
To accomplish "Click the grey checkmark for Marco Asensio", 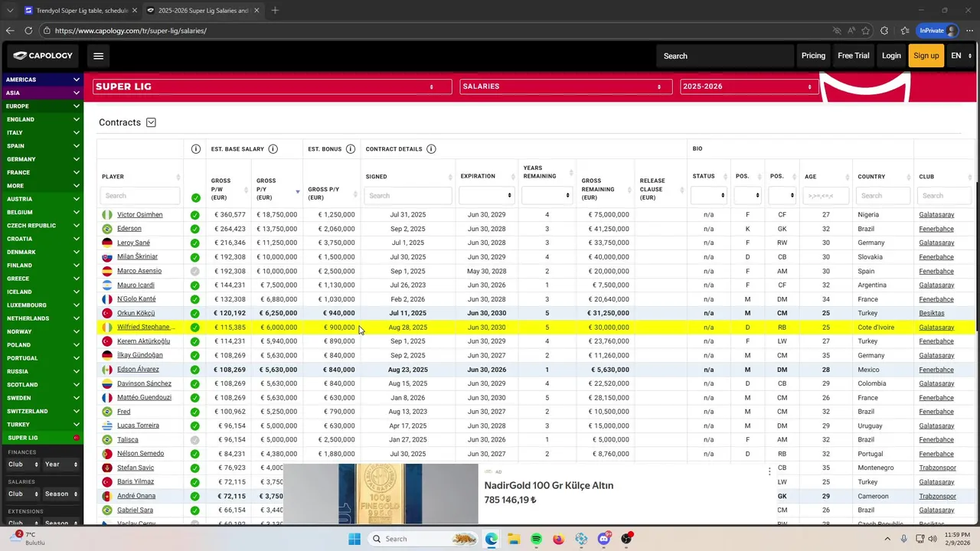I will 194,272.
